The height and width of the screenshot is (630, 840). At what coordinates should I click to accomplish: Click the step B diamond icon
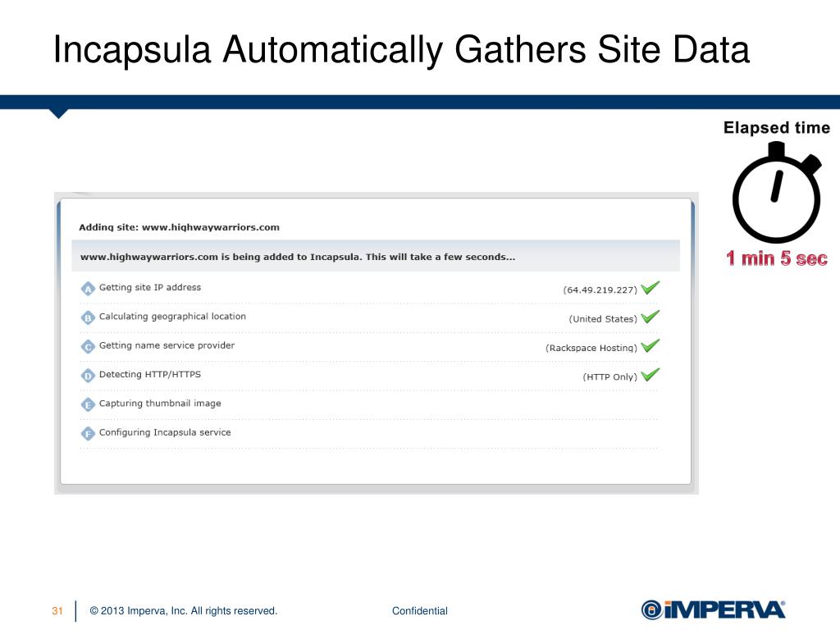(x=88, y=317)
